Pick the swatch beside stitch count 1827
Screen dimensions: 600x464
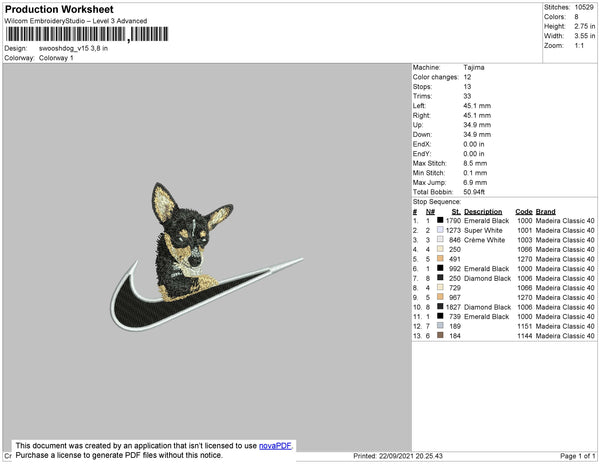pyautogui.click(x=440, y=307)
